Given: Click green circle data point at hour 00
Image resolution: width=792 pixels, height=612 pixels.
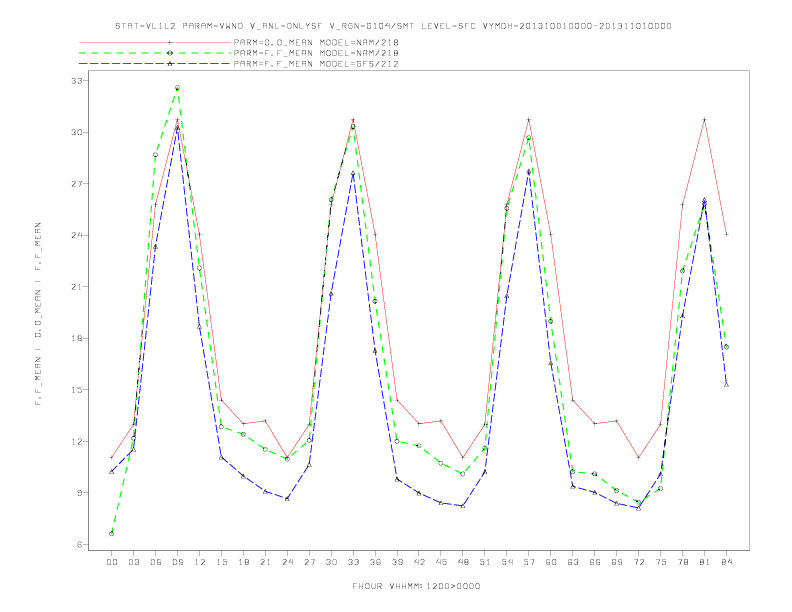Looking at the screenshot, I should [x=112, y=534].
